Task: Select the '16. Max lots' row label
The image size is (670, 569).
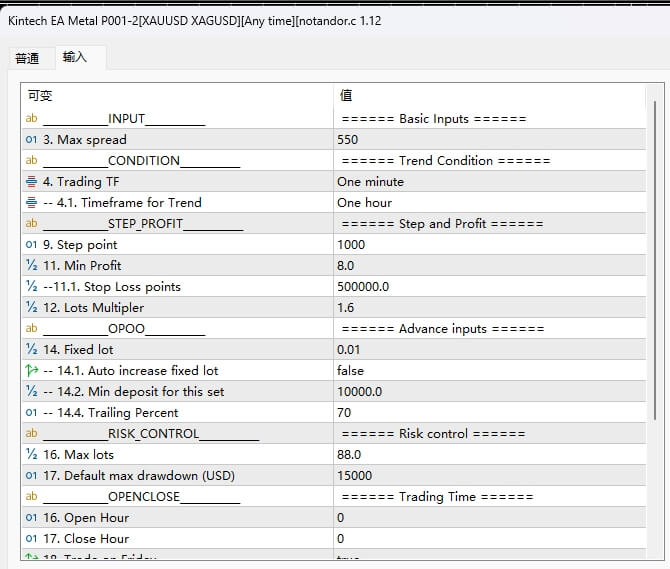Action: (x=78, y=454)
